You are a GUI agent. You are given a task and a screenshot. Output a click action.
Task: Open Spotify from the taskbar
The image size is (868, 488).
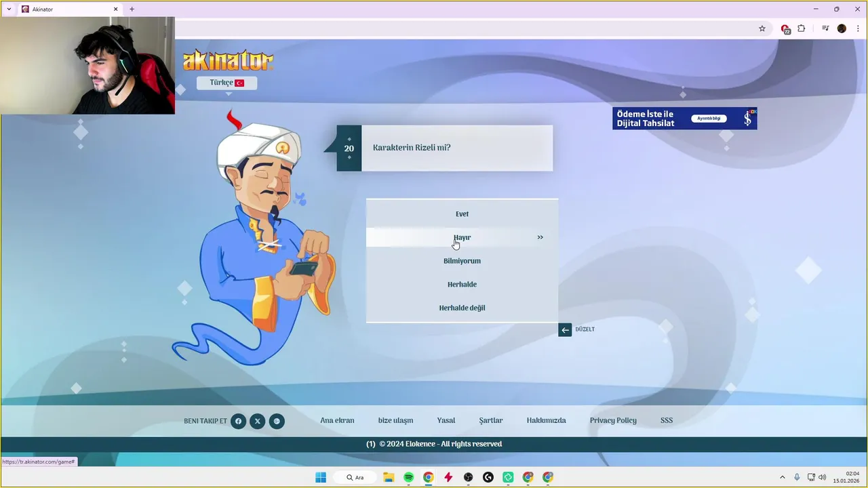[409, 477]
